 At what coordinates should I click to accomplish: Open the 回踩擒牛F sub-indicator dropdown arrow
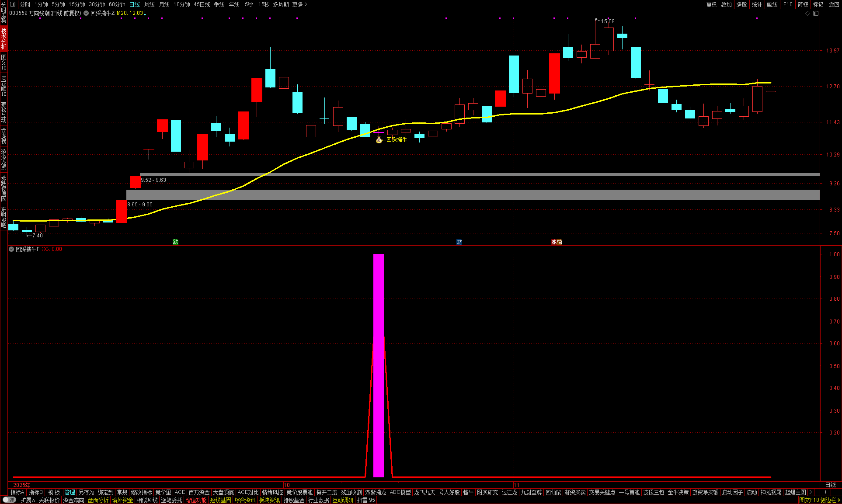click(11, 249)
